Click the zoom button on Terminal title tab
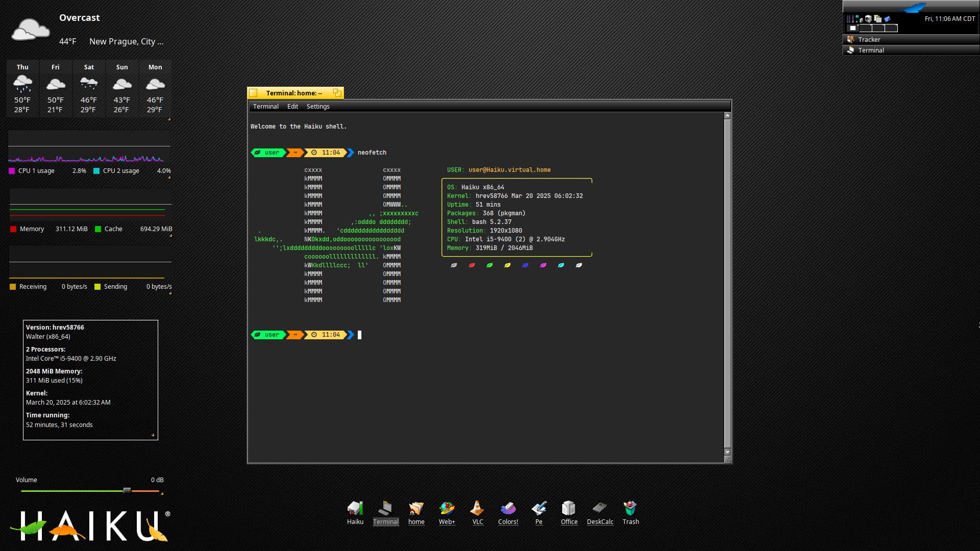Image resolution: width=980 pixels, height=551 pixels. pyautogui.click(x=337, y=92)
